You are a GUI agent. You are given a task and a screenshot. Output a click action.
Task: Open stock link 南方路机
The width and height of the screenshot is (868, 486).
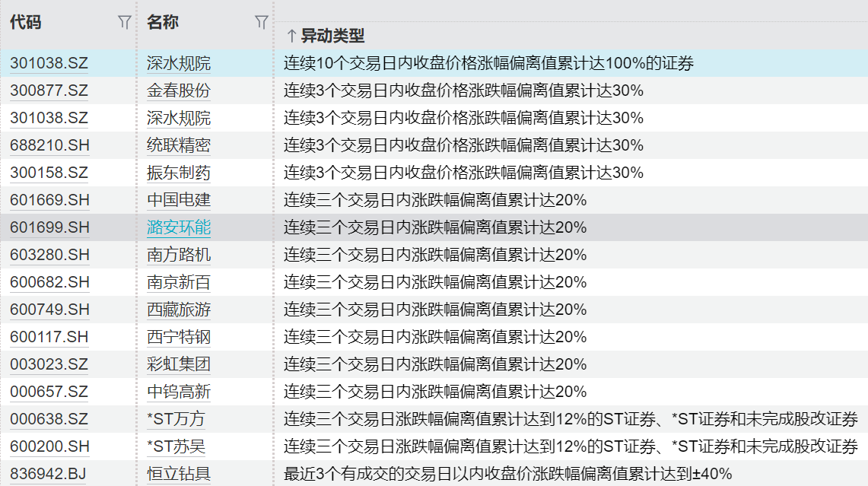[179, 255]
